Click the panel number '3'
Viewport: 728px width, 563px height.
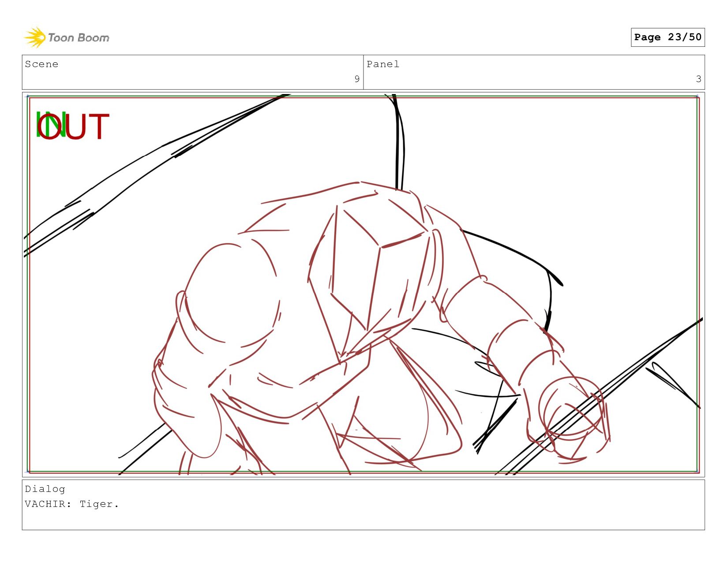[x=698, y=79]
